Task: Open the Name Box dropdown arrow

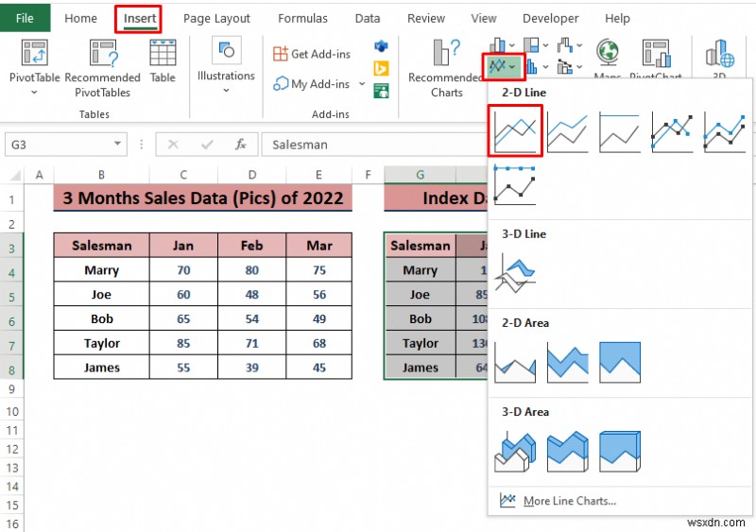Action: [117, 144]
